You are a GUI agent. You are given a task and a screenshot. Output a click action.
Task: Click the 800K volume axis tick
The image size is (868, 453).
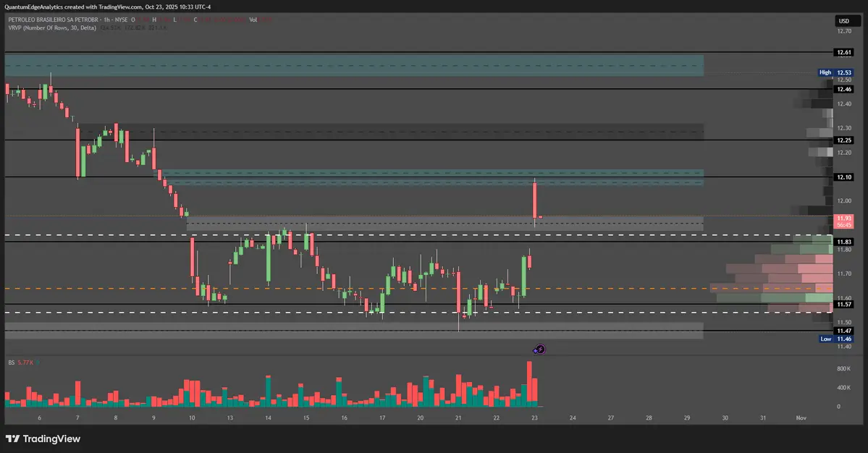coord(843,369)
